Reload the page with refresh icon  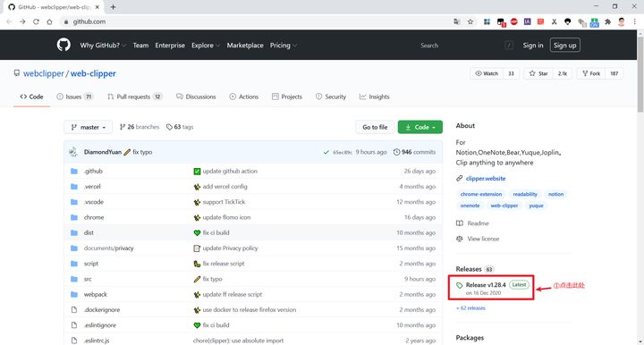point(36,21)
